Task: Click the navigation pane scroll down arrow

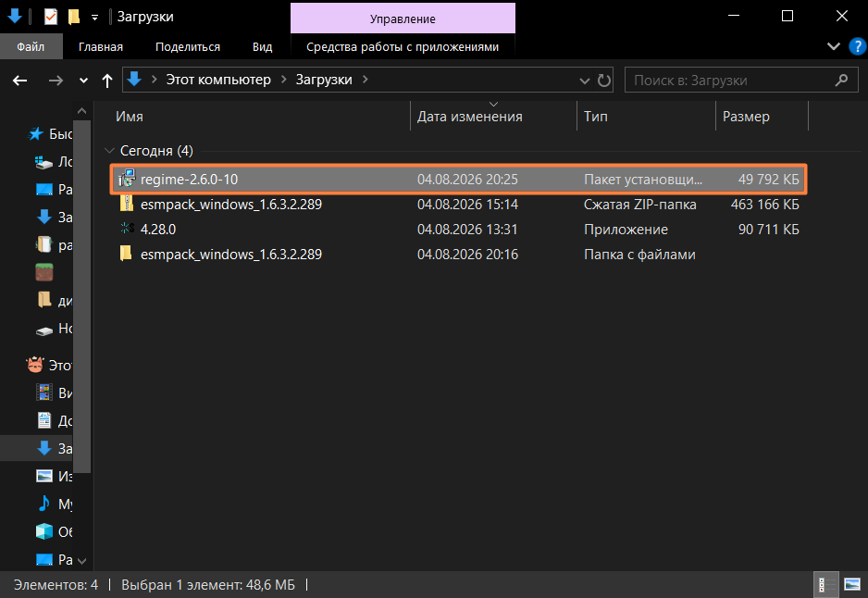Action: click(82, 562)
